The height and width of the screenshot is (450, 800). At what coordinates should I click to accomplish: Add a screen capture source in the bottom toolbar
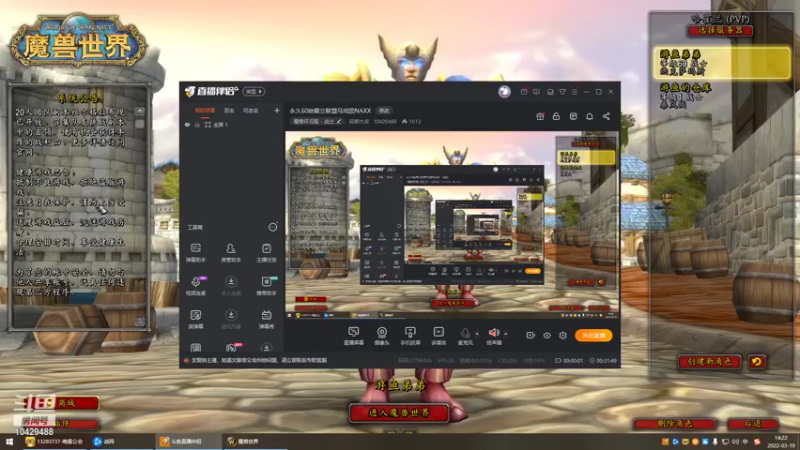click(x=353, y=336)
